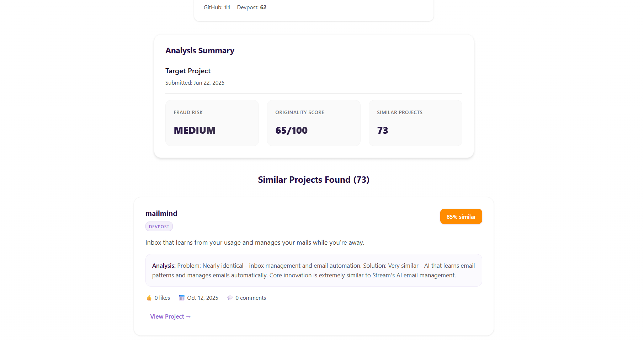The image size is (644, 341).
Task: Select the mailmind project title
Action: pos(161,213)
